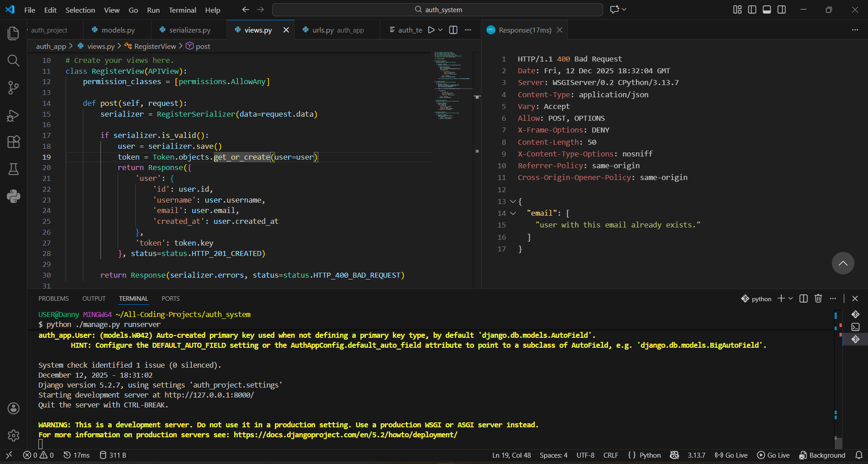The image size is (868, 464).
Task: Open the dropdown next to the request run button
Action: (x=439, y=30)
